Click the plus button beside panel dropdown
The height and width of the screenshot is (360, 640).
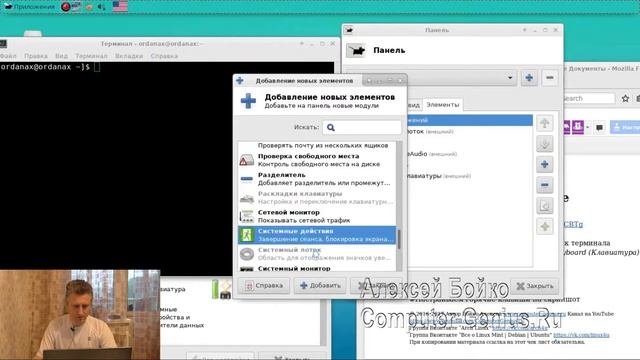click(529, 78)
